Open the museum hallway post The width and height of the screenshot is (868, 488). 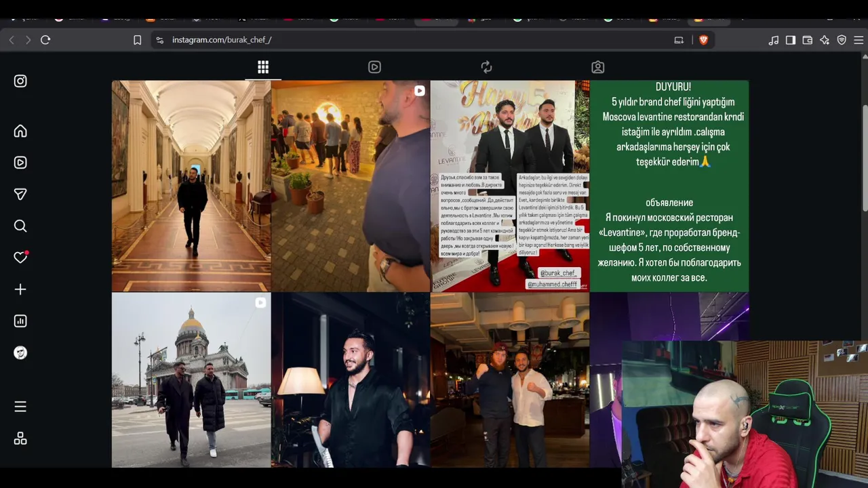191,186
